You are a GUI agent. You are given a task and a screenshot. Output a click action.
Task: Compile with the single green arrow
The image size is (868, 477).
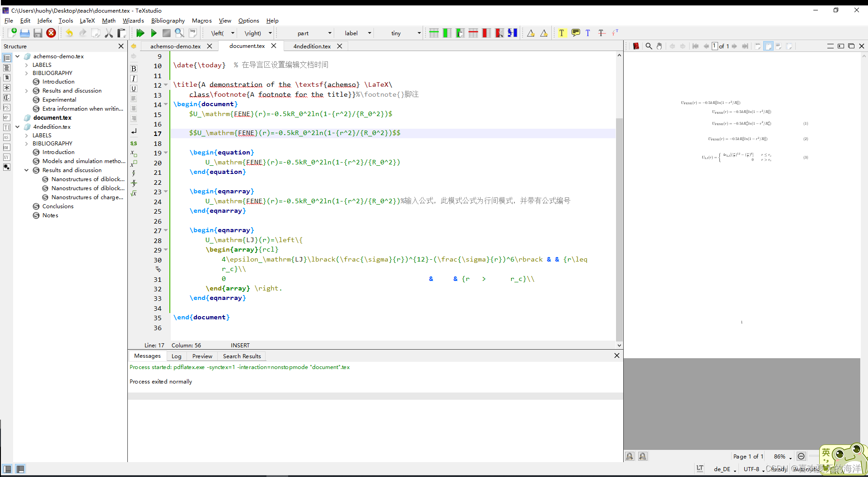(154, 33)
